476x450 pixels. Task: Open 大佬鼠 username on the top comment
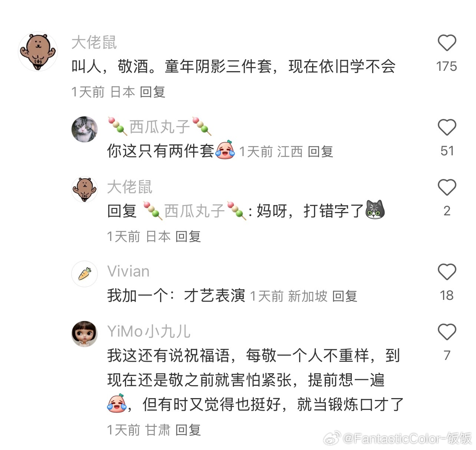tap(94, 42)
